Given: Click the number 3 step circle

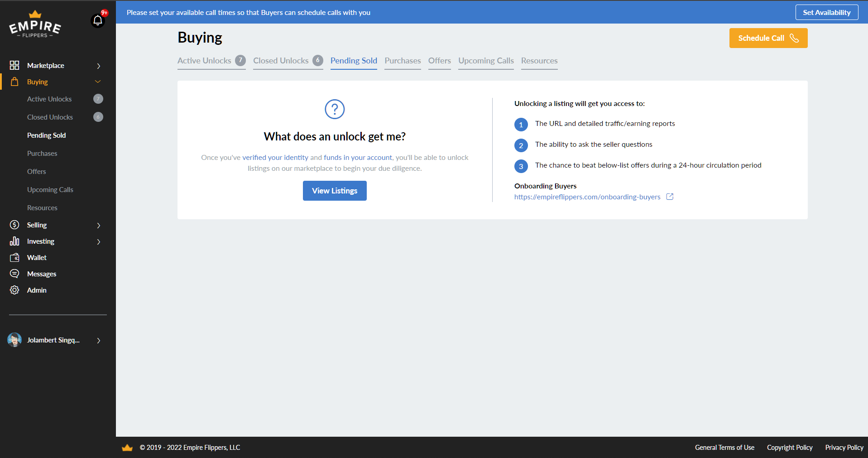Looking at the screenshot, I should point(521,166).
